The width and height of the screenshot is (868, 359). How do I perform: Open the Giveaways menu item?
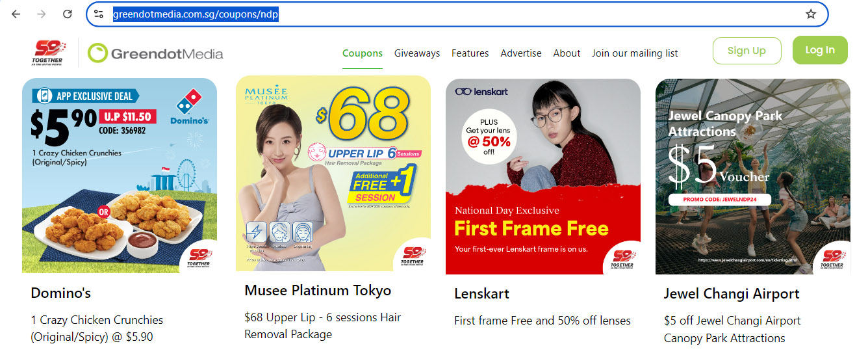tap(417, 53)
